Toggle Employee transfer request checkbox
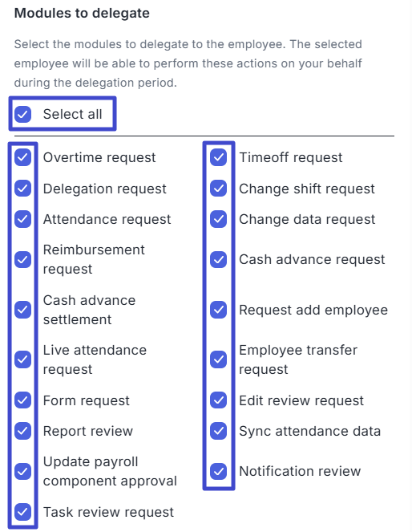Image resolution: width=412 pixels, height=532 pixels. click(x=219, y=359)
